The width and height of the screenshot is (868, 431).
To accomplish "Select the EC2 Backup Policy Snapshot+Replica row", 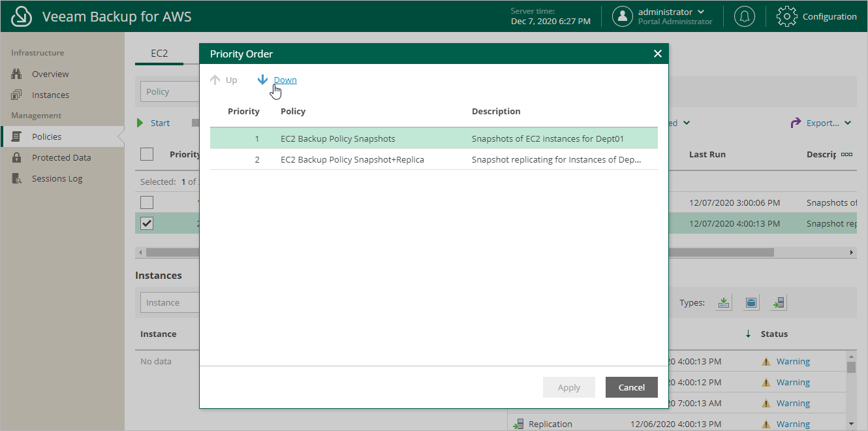I will (434, 159).
